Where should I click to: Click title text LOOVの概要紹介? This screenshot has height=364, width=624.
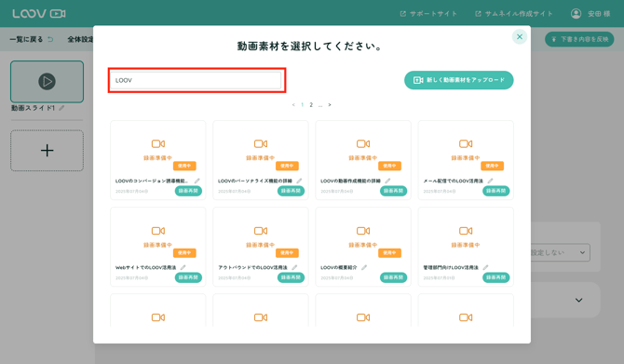(x=339, y=268)
